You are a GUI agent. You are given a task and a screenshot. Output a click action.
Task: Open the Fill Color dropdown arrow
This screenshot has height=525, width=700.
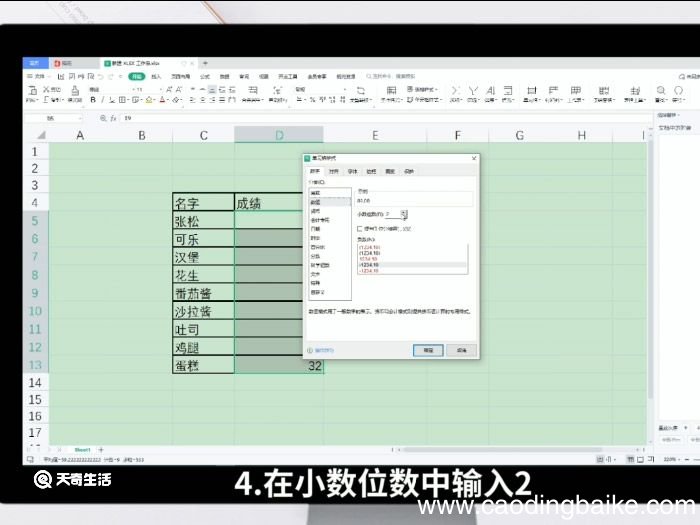154,100
